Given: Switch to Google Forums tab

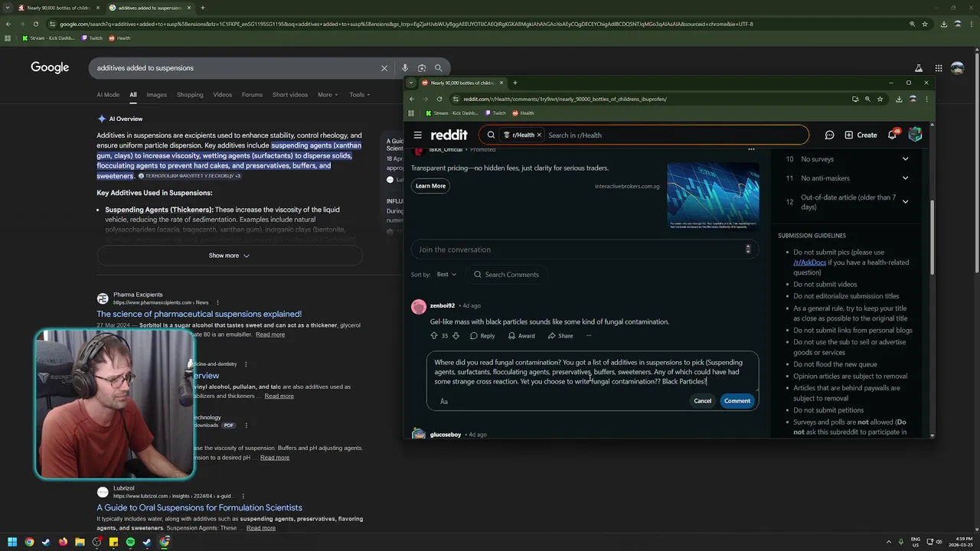Looking at the screenshot, I should point(252,95).
